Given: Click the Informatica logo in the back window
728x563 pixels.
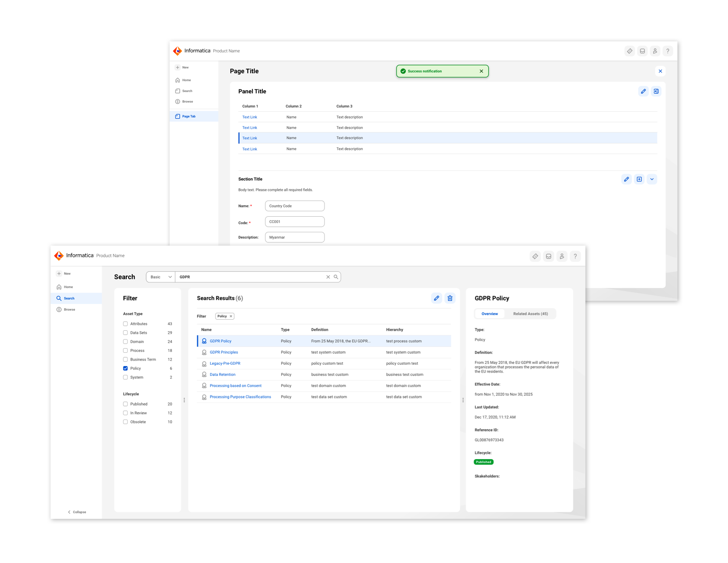Looking at the screenshot, I should click(177, 51).
